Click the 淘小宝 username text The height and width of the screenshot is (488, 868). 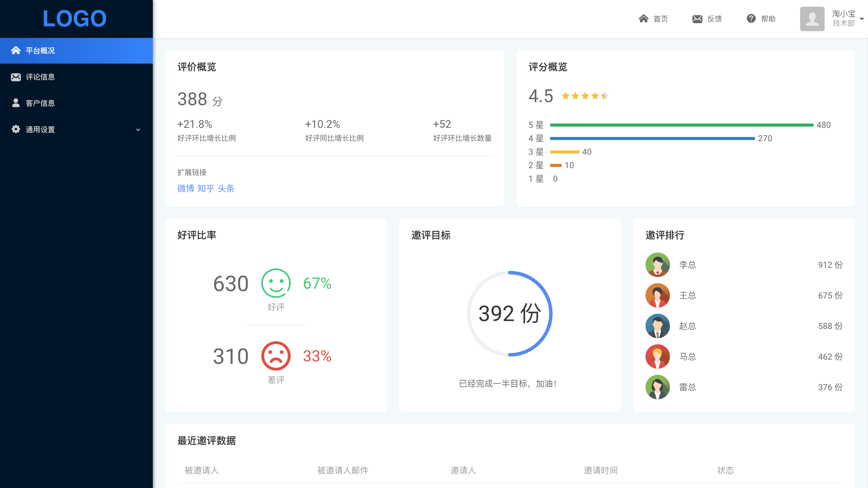pos(844,14)
